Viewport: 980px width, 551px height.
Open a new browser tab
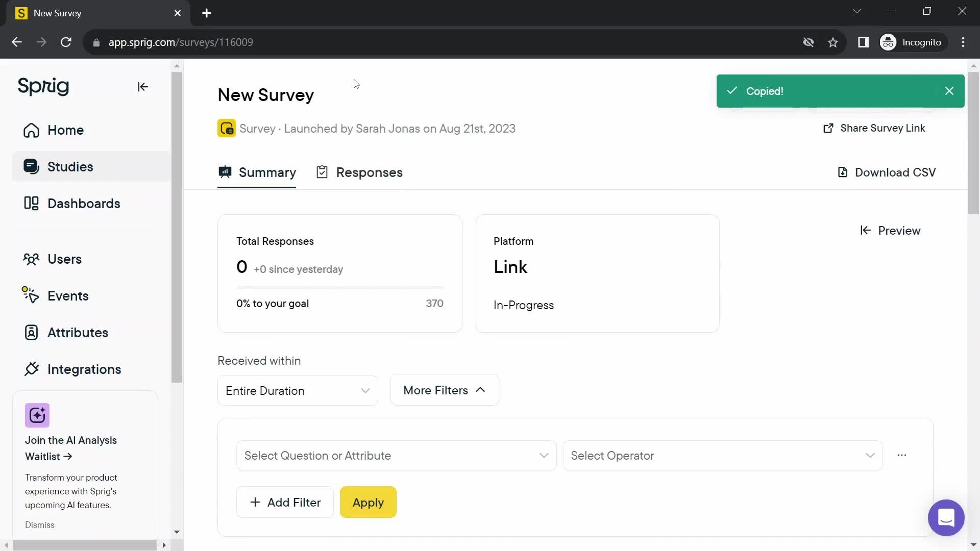pos(207,13)
